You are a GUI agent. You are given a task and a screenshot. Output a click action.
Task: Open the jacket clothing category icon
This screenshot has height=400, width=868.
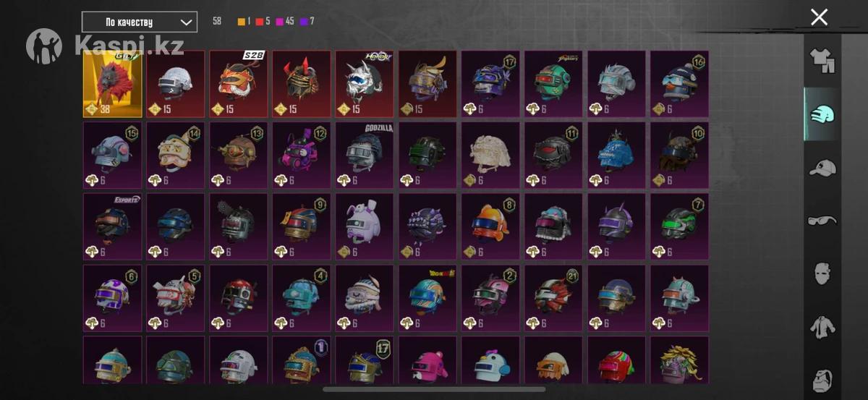[822, 326]
